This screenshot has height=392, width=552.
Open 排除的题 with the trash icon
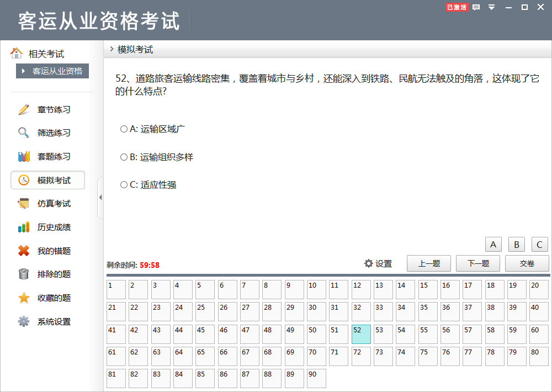tap(23, 274)
